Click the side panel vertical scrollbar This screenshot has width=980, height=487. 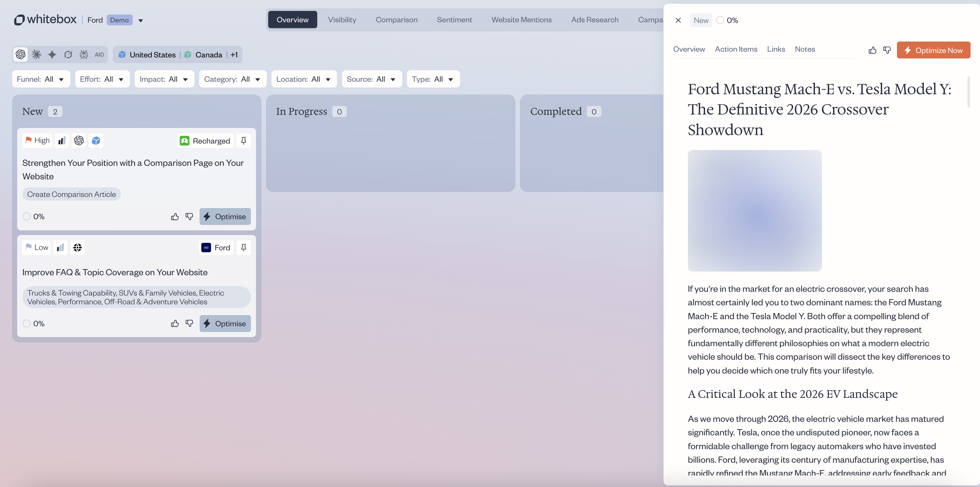(x=968, y=92)
